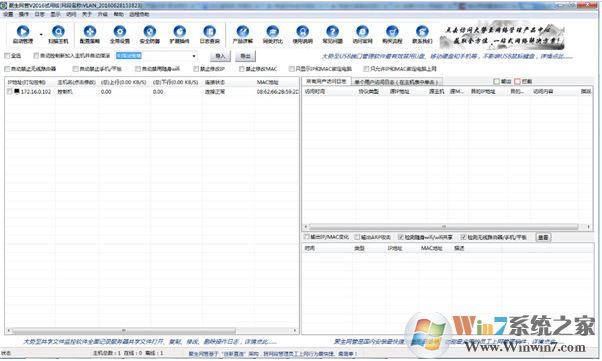Screen dimensions: 602x361
Task: Open the 操作 menu
Action: (x=24, y=14)
